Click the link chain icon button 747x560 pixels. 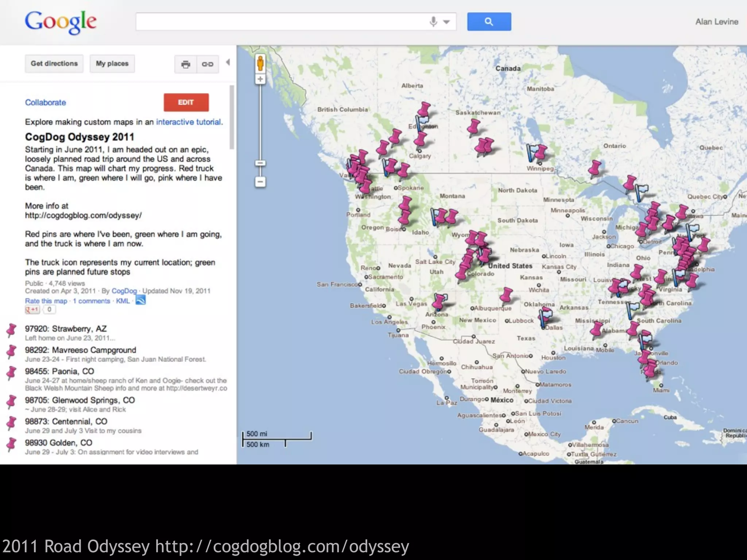(208, 65)
